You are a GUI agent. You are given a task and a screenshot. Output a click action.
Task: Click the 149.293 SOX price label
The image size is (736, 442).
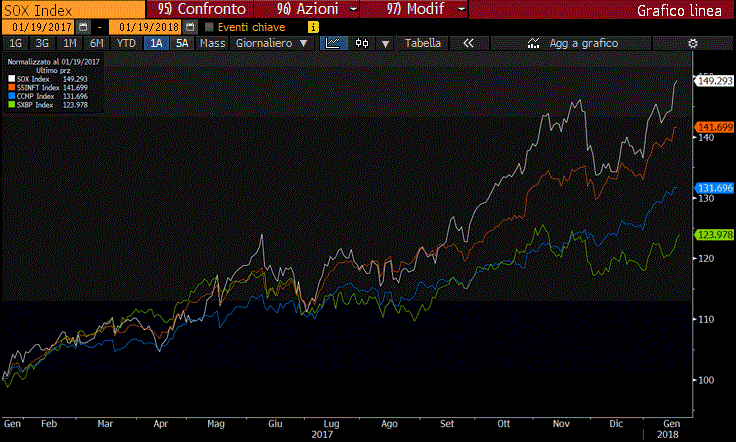tap(715, 81)
